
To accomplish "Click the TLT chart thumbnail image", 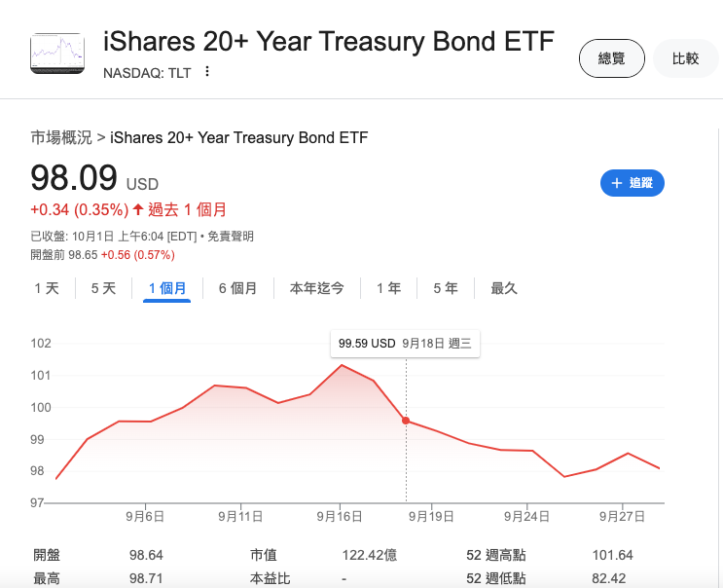I will [57, 54].
